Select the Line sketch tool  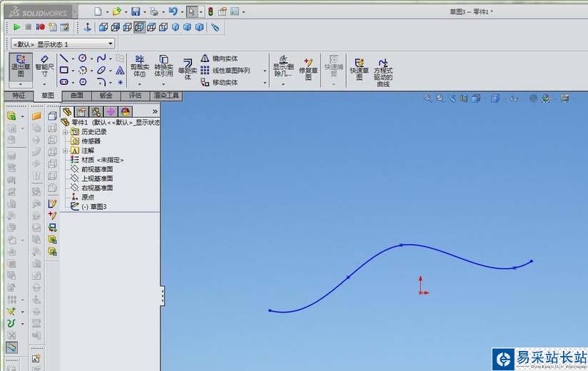coord(64,59)
